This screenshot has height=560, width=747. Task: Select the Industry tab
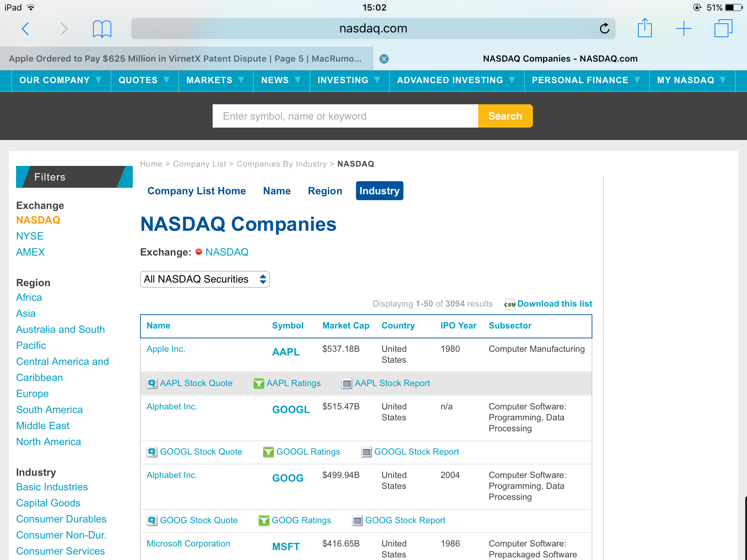(x=379, y=191)
